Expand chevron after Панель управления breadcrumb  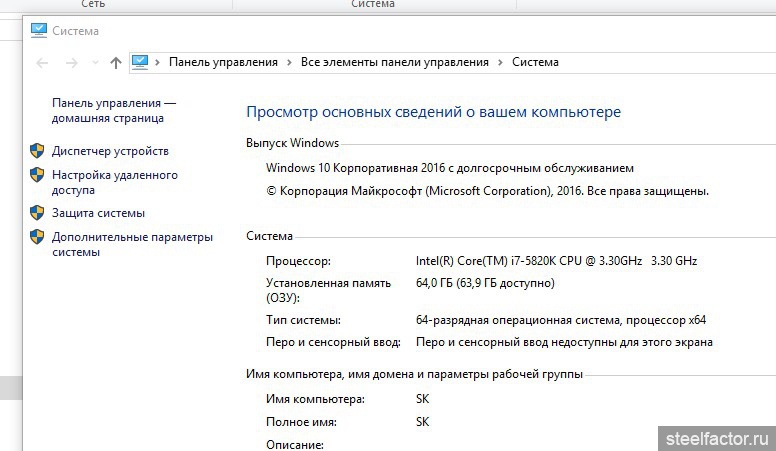pos(290,62)
